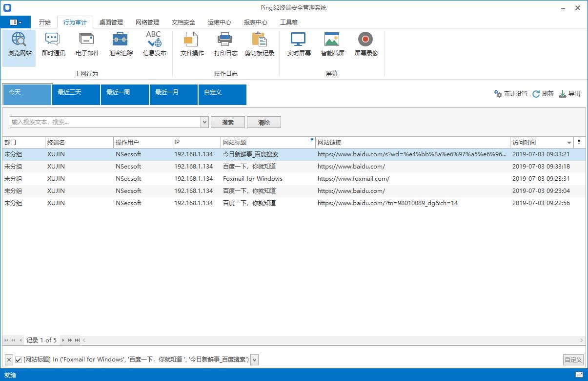Viewport: 588px width, 381px height.
Task: Click the 清除 clear button
Action: 264,122
